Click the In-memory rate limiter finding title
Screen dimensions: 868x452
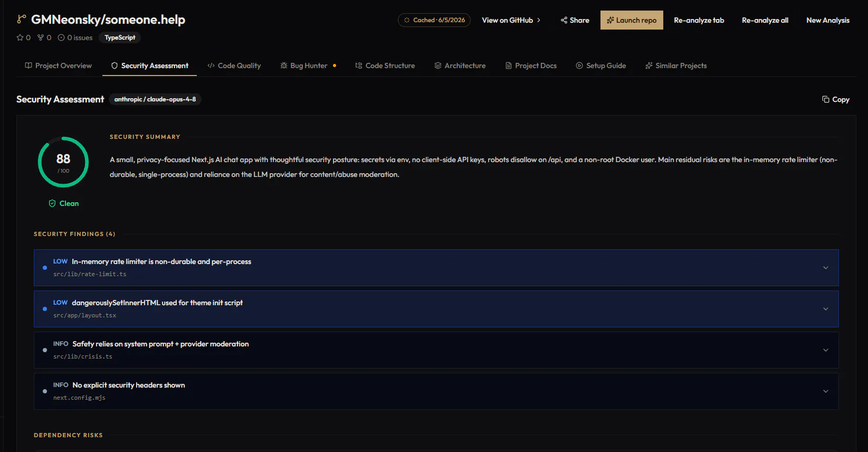[161, 261]
